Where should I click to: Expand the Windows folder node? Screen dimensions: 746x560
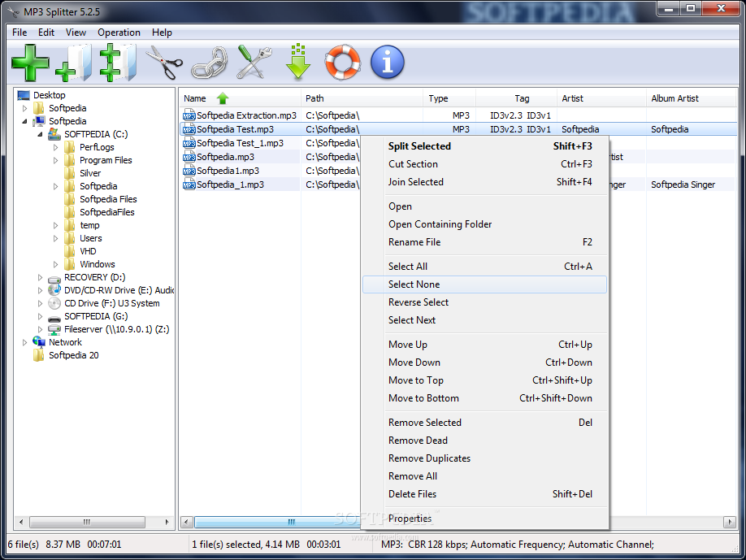pyautogui.click(x=55, y=264)
